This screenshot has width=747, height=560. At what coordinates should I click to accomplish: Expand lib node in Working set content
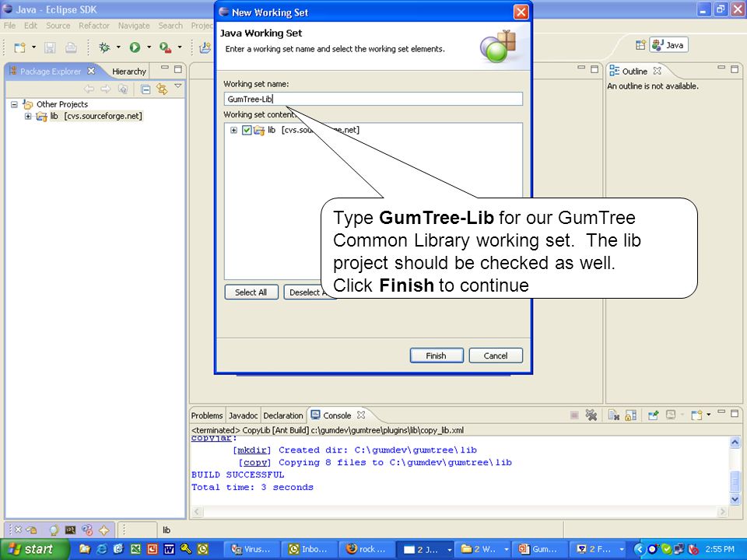pos(233,130)
